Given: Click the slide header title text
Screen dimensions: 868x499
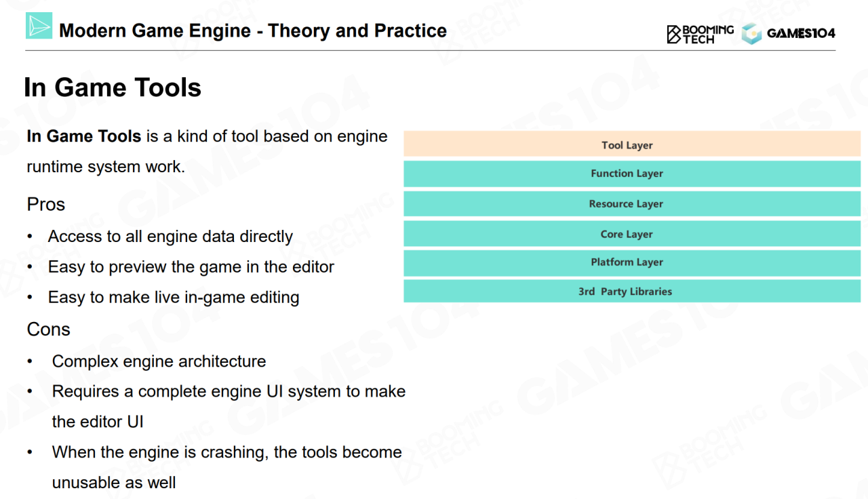Looking at the screenshot, I should click(x=252, y=31).
